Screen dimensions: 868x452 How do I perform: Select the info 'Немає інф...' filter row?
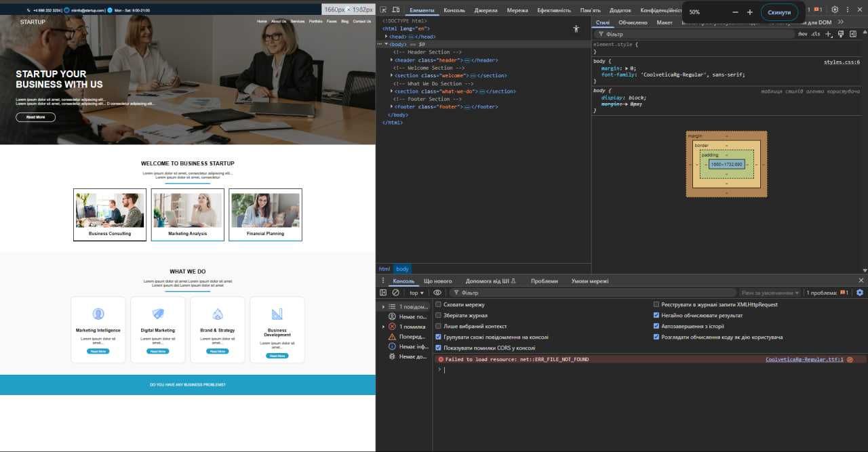pyautogui.click(x=405, y=346)
